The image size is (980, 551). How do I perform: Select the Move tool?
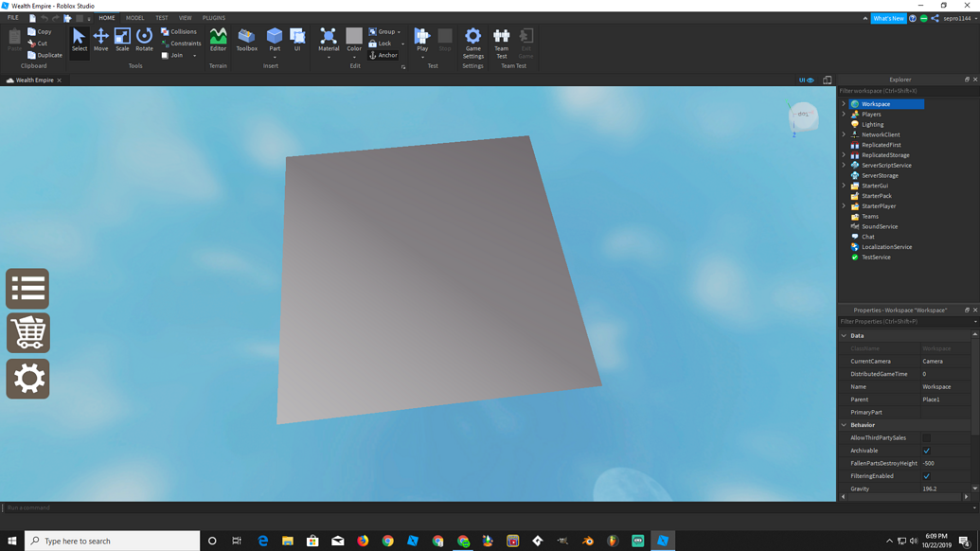100,40
